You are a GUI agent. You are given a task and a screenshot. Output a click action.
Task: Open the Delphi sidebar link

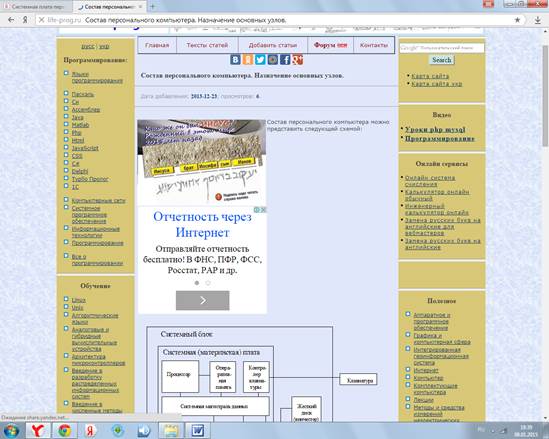(80, 172)
